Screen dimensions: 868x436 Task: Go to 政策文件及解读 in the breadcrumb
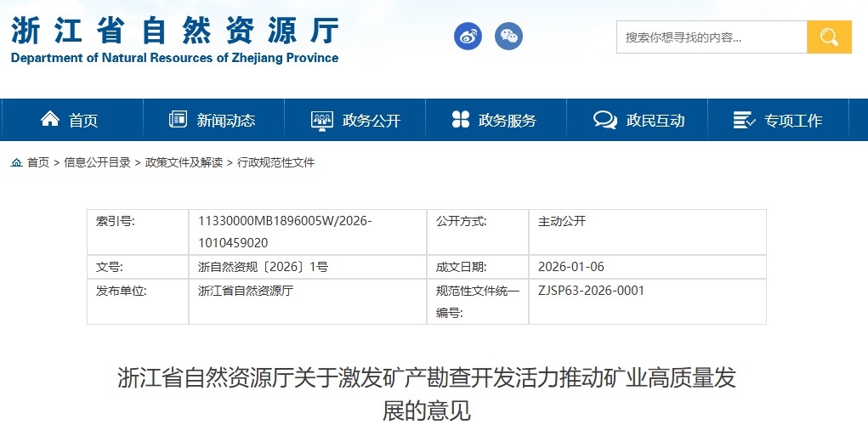pos(184,162)
